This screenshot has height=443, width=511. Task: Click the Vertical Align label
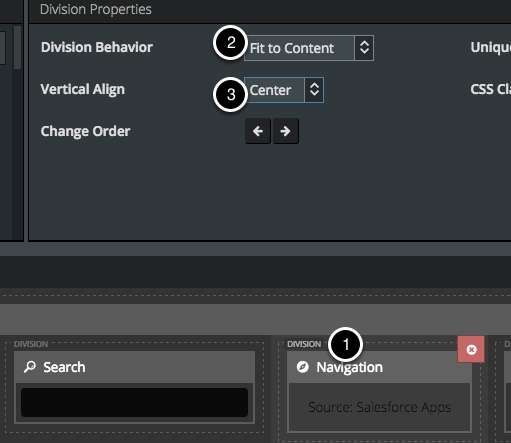pyautogui.click(x=83, y=90)
